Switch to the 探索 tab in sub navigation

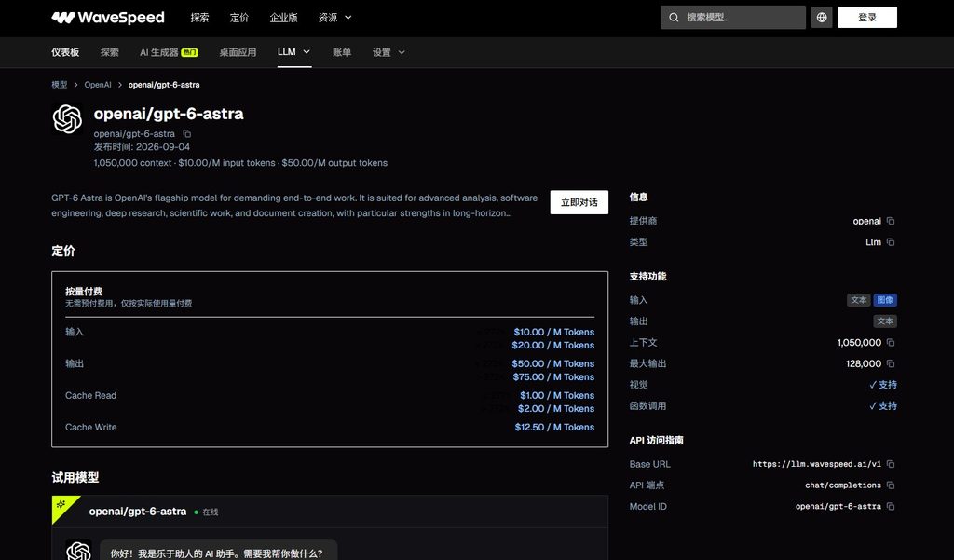coord(110,52)
